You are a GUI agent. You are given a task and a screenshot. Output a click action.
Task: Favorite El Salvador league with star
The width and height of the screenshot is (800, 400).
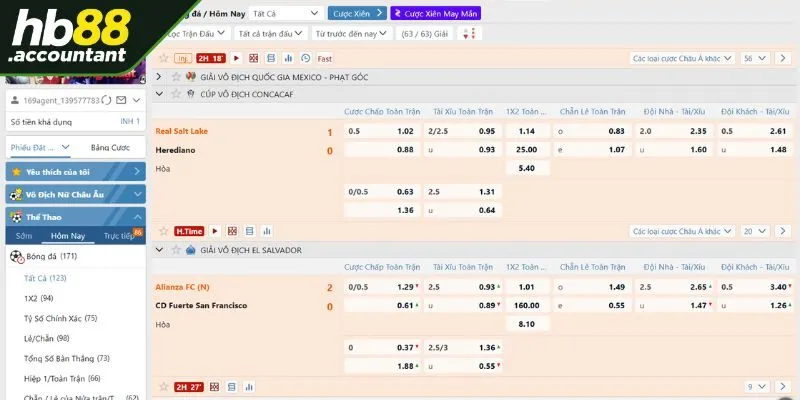coord(177,250)
